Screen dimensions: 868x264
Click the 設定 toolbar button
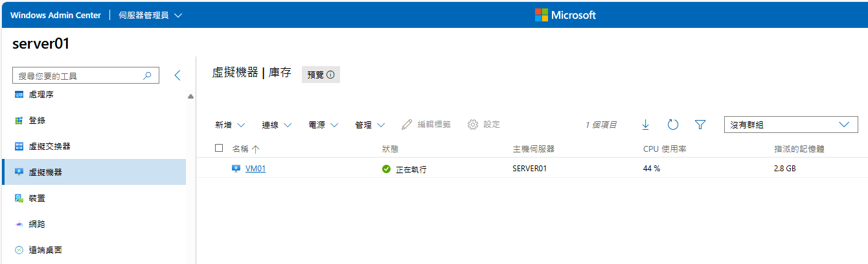[484, 125]
